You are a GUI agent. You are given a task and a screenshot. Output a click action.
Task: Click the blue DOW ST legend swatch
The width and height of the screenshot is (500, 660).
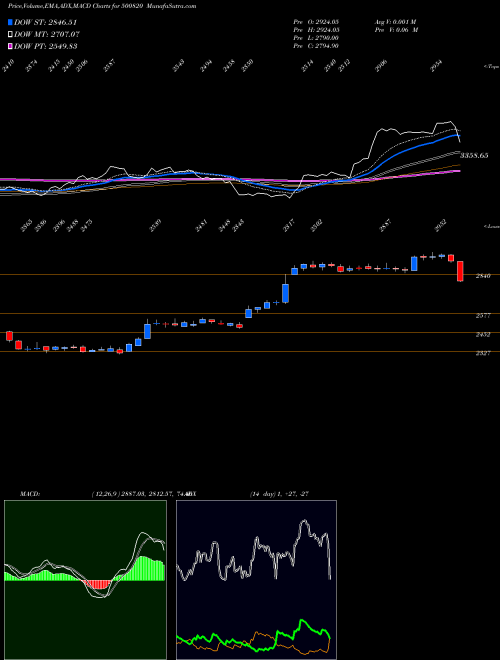(10, 22)
